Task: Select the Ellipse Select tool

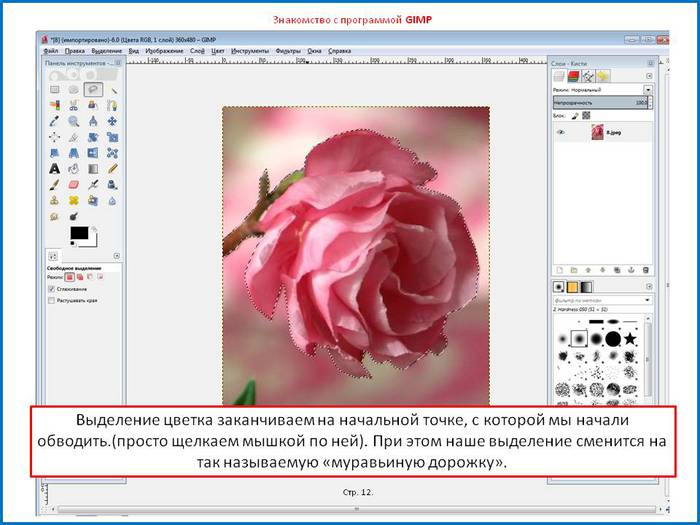Action: point(74,90)
